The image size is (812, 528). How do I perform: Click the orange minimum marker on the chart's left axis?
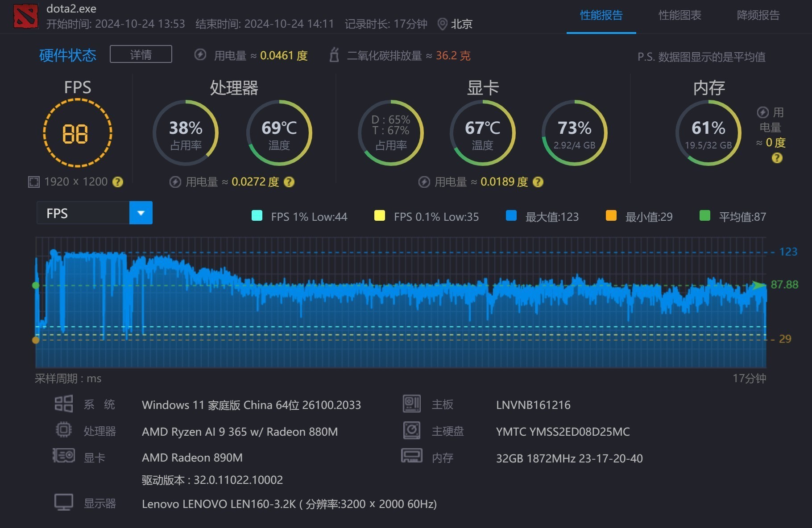[36, 340]
